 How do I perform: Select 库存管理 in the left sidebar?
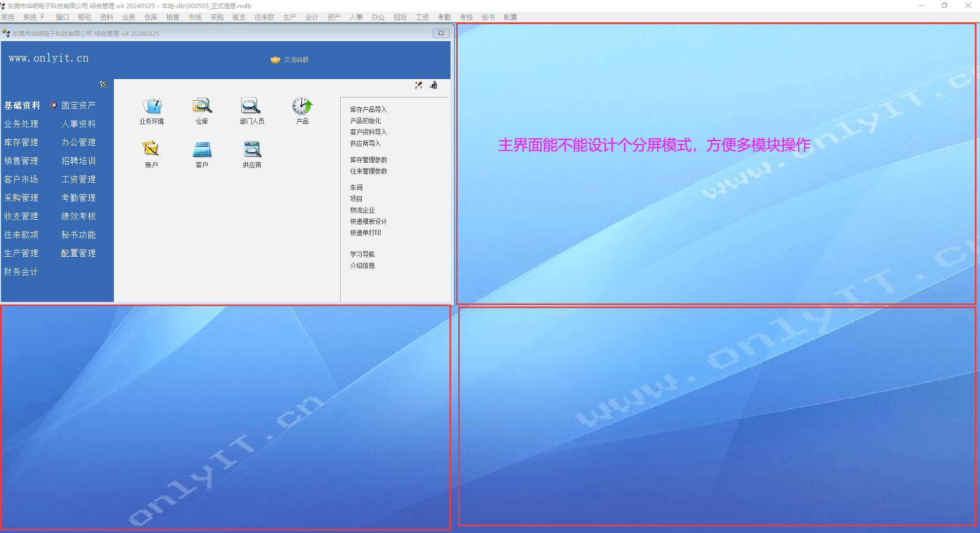pyautogui.click(x=21, y=142)
